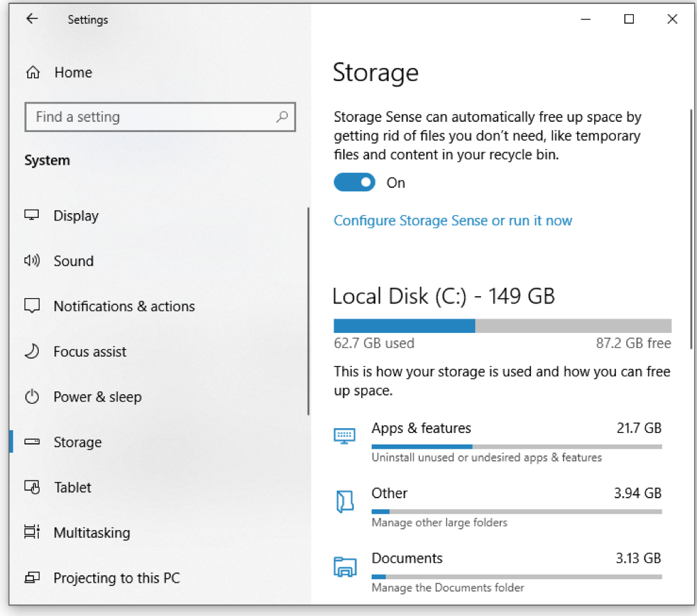
Task: Minimize the Settings window
Action: click(586, 19)
